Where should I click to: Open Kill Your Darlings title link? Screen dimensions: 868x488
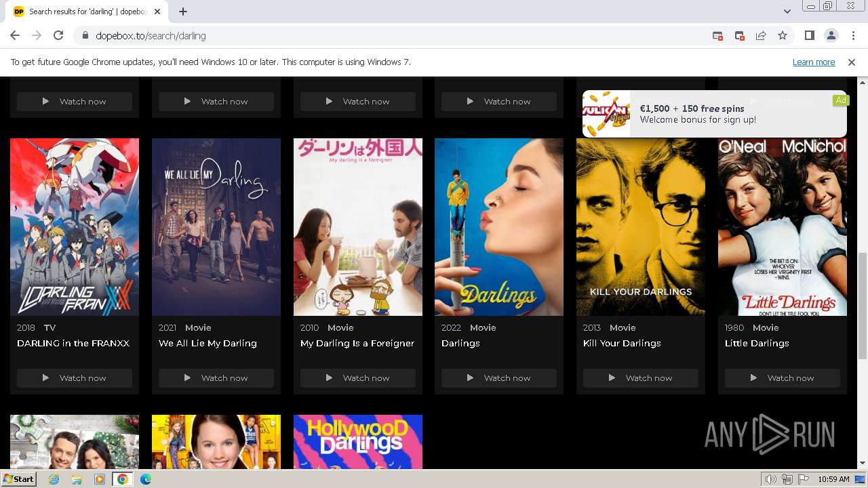pyautogui.click(x=622, y=344)
